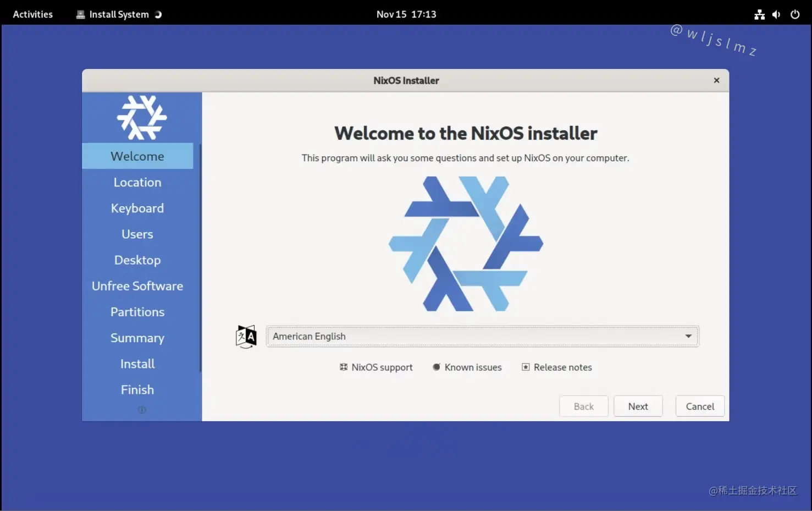Click the Install System app icon in top bar
This screenshot has height=511, width=812.
(80, 14)
